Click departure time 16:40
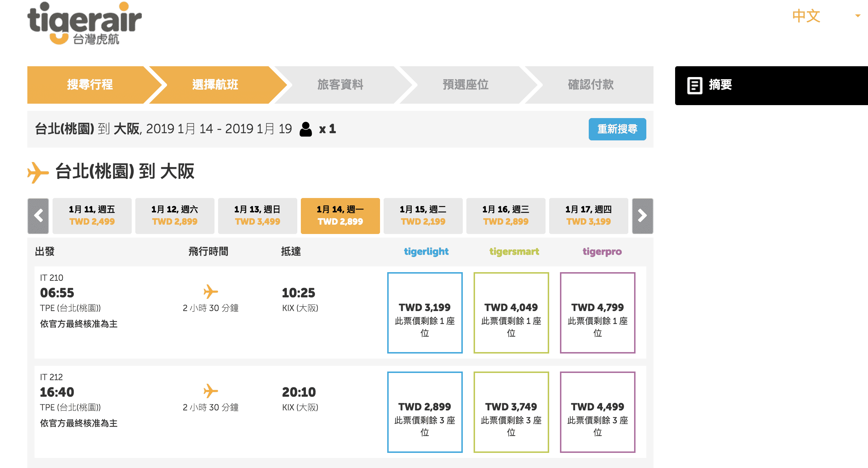The height and width of the screenshot is (468, 868). [57, 392]
